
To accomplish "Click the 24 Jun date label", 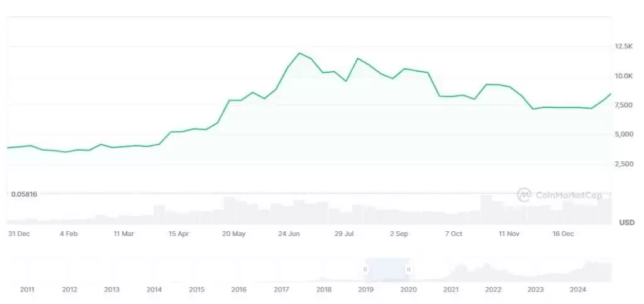I will click(289, 234).
